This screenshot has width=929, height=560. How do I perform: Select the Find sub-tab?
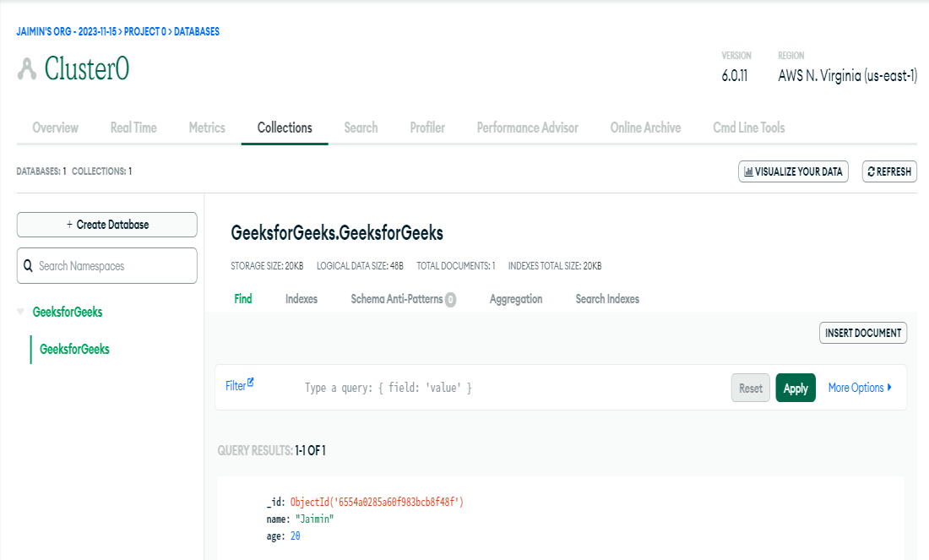(x=243, y=299)
